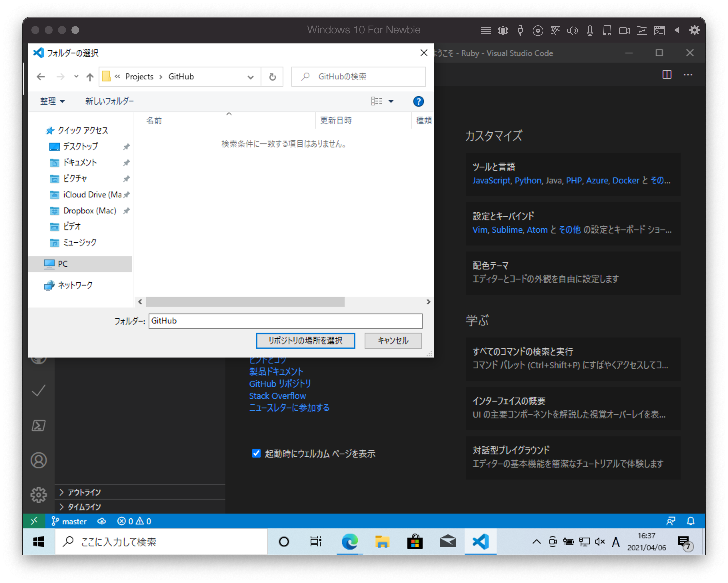Select the PowerShell icon in the sidebar
This screenshot has height=583, width=728.
coord(39,425)
